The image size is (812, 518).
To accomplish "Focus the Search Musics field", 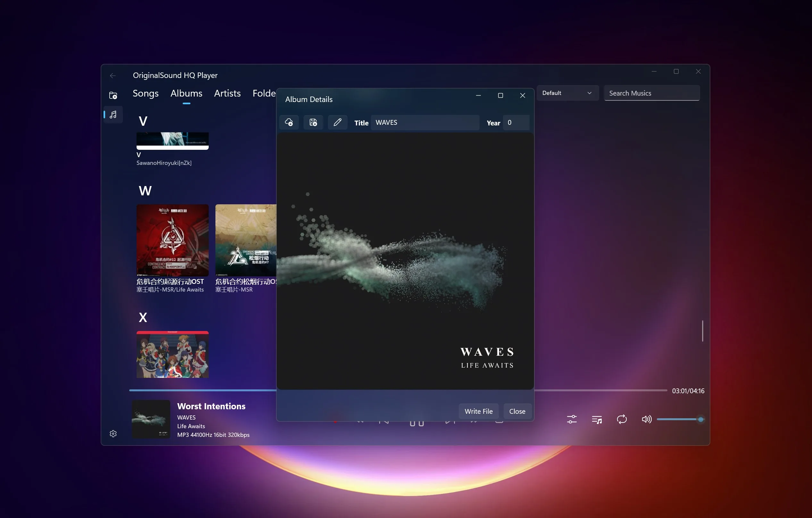I will pyautogui.click(x=652, y=93).
